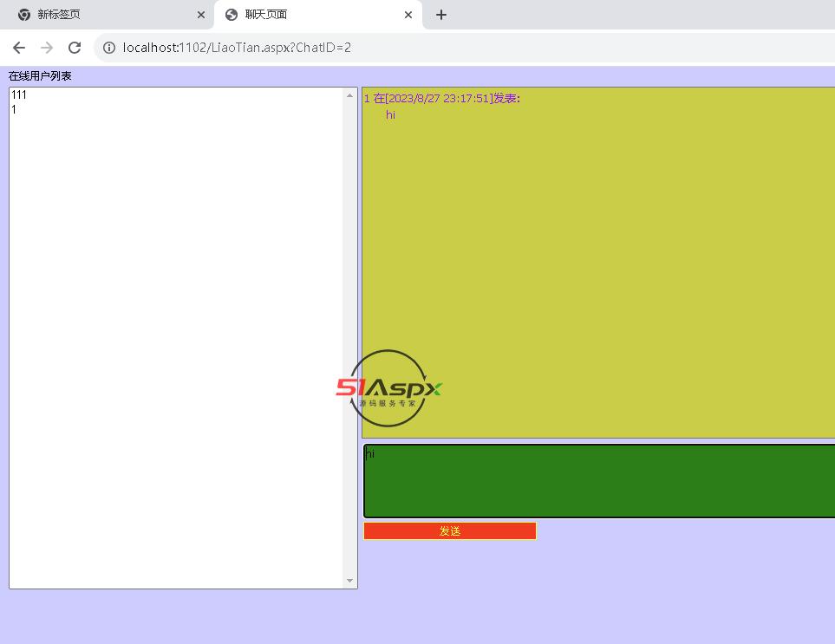Select the 聊天页面 tab
Image resolution: width=835 pixels, height=644 pixels.
coord(318,15)
